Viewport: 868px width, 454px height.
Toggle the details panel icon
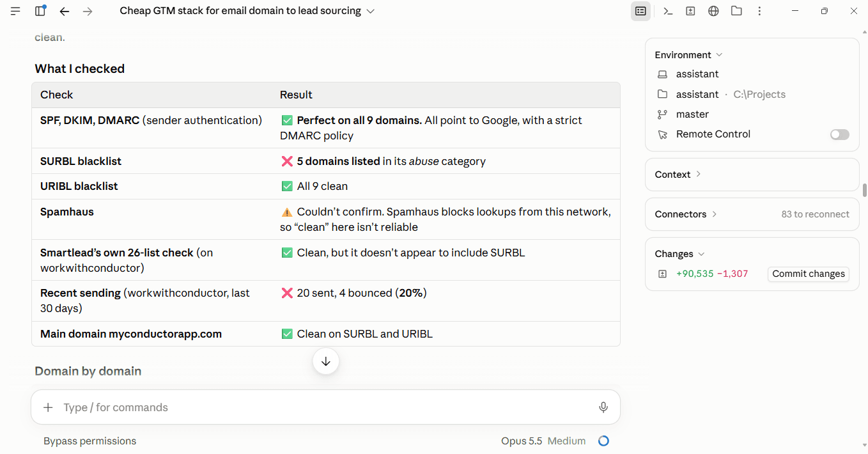pyautogui.click(x=640, y=11)
